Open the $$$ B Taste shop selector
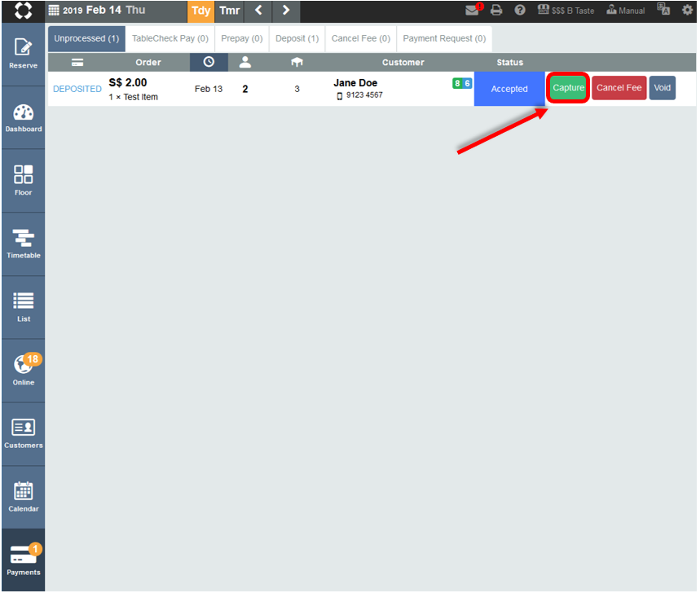Screen dimensions: 700x593 [x=566, y=11]
